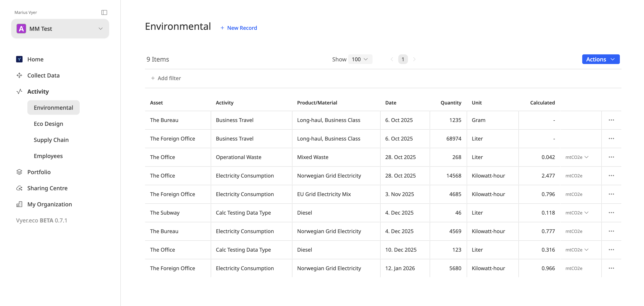This screenshot has width=644, height=306.
Task: Select Employees in the Activity menu
Action: click(x=48, y=156)
